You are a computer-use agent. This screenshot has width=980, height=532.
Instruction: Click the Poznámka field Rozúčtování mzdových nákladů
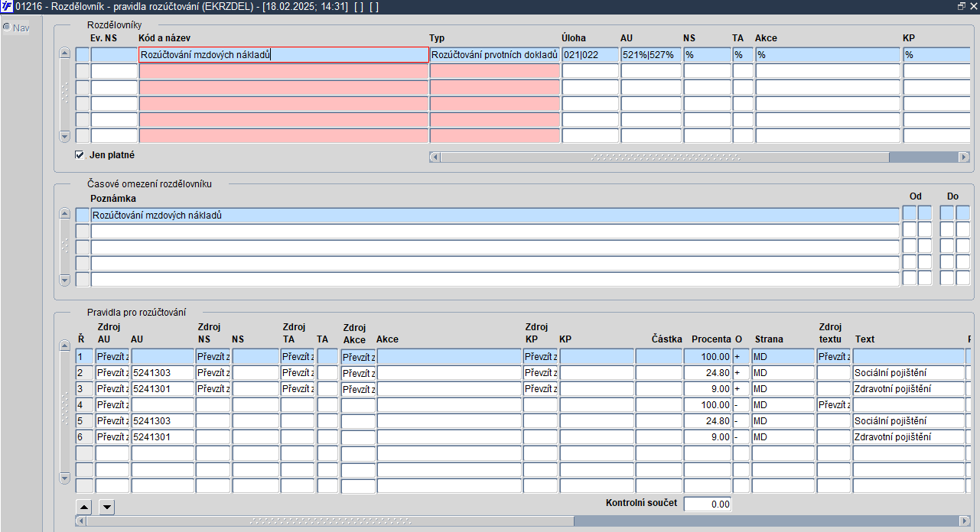pos(495,216)
